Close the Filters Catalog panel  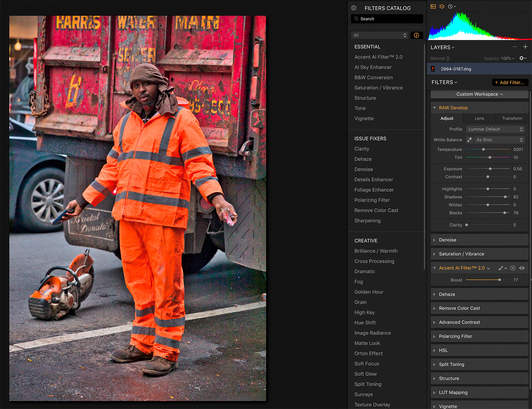tap(354, 8)
